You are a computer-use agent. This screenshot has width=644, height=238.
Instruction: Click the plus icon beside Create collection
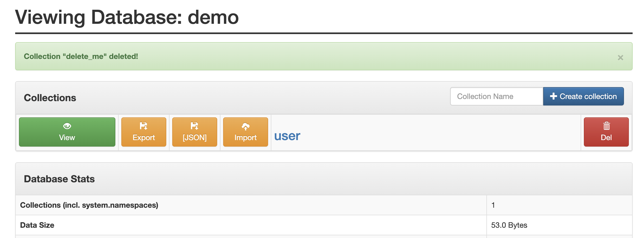click(x=553, y=96)
